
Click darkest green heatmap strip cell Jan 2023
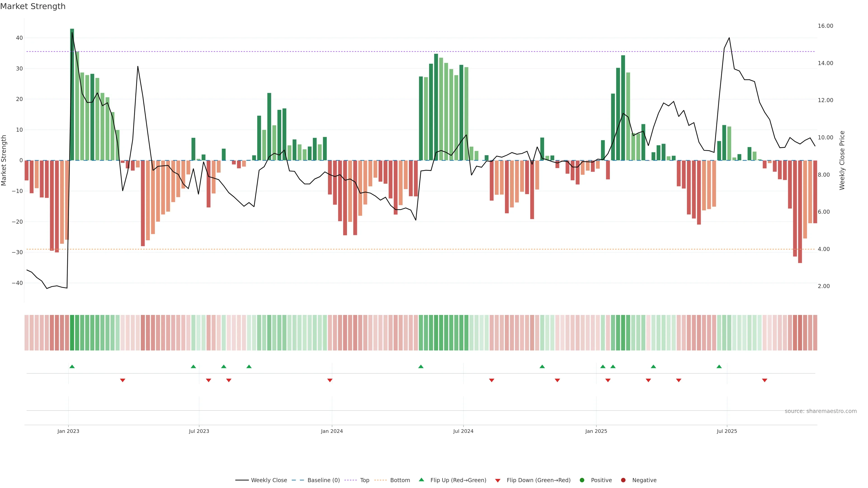(x=72, y=333)
